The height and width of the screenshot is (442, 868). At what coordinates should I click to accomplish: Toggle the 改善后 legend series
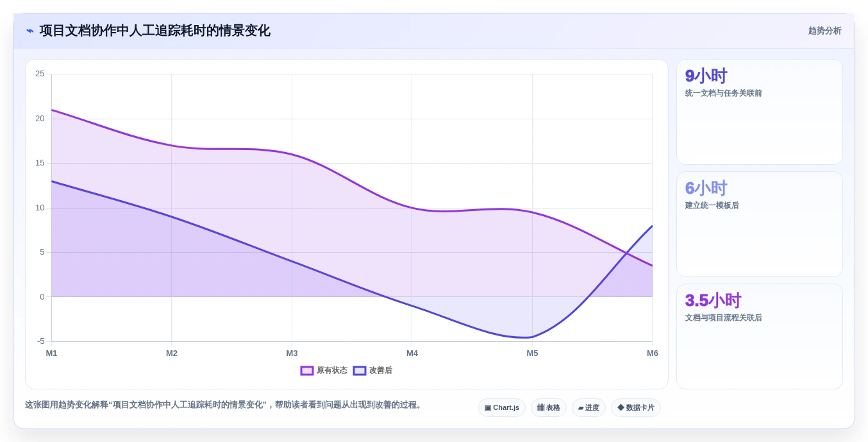pyautogui.click(x=372, y=370)
